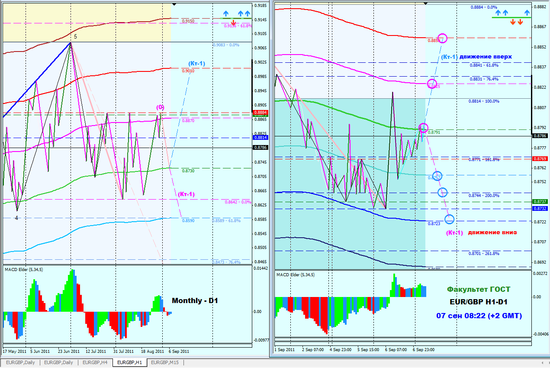This screenshot has width=550, height=368.
Task: Open the second EURGBP,Daily tab beside EURGBP,H4
Action: tap(58, 362)
